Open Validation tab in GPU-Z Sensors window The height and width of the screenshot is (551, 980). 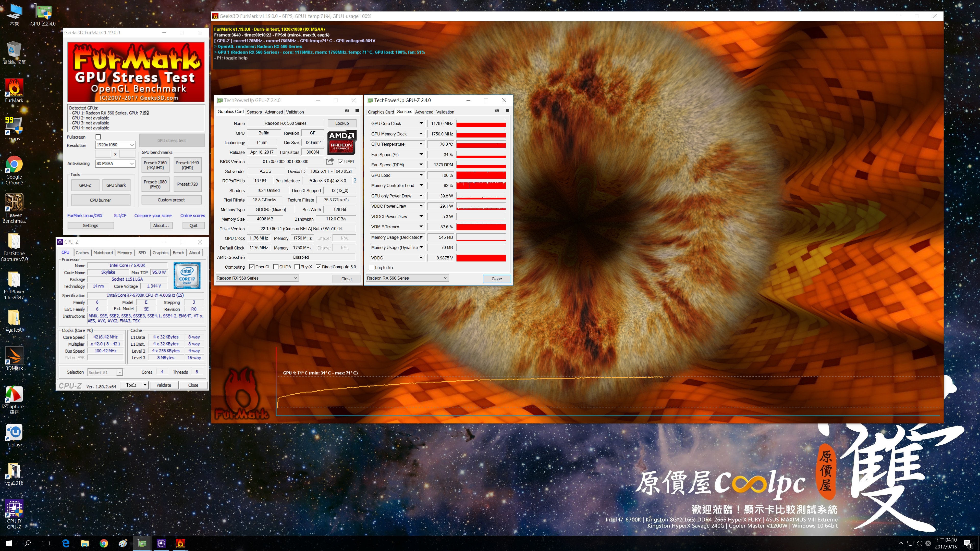click(x=445, y=112)
